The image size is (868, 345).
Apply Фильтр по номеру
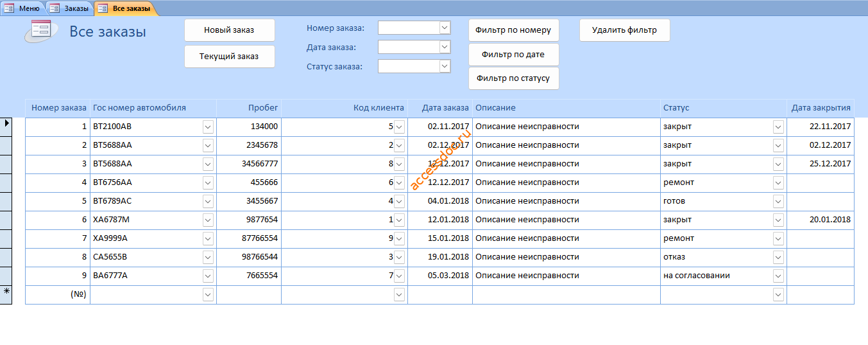[x=513, y=30]
